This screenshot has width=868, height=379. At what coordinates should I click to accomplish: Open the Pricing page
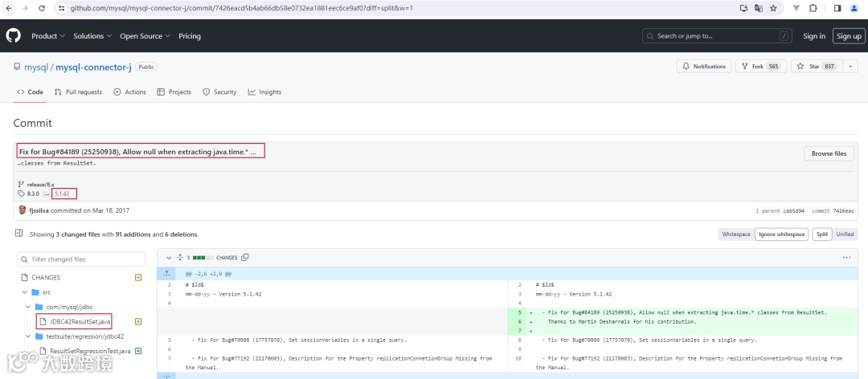[x=190, y=36]
